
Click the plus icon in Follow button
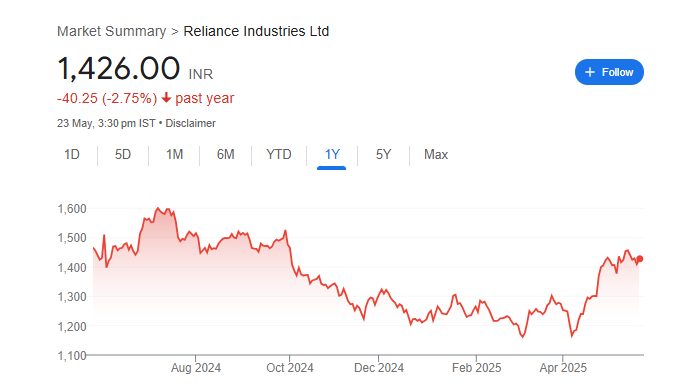(x=590, y=72)
